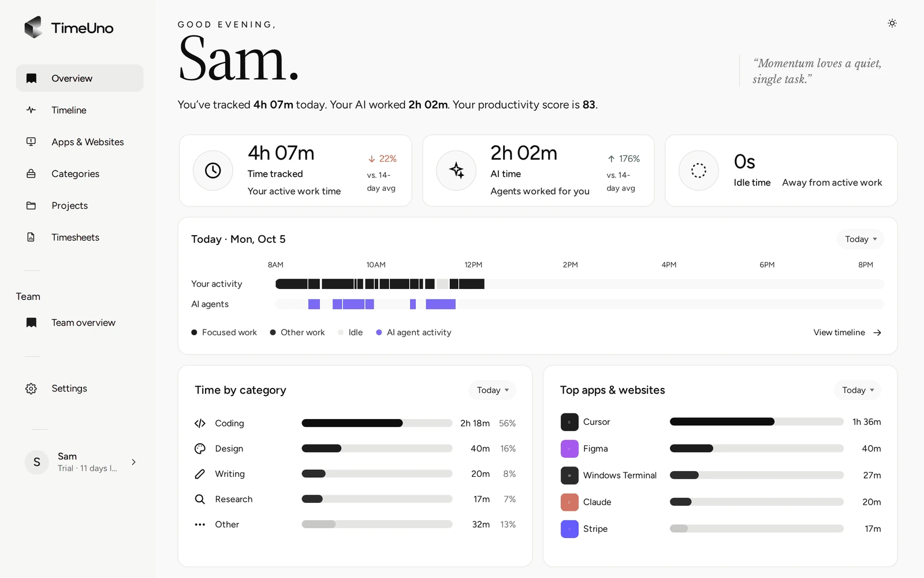Click the Sam avatar circle
Screen dimensions: 924x578
[37, 462]
